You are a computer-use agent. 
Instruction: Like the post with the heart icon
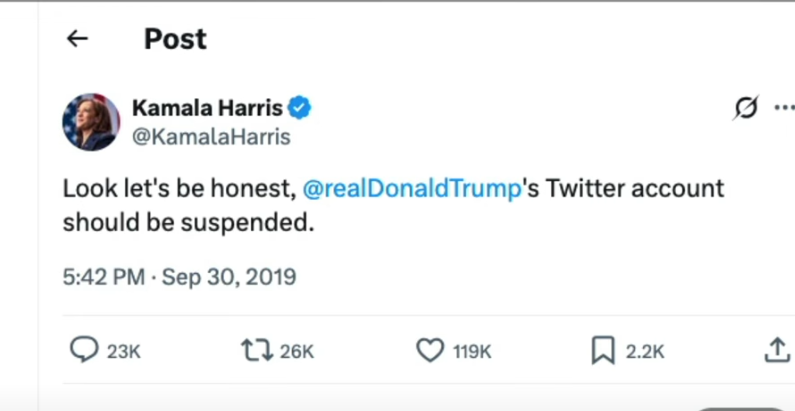(x=429, y=349)
